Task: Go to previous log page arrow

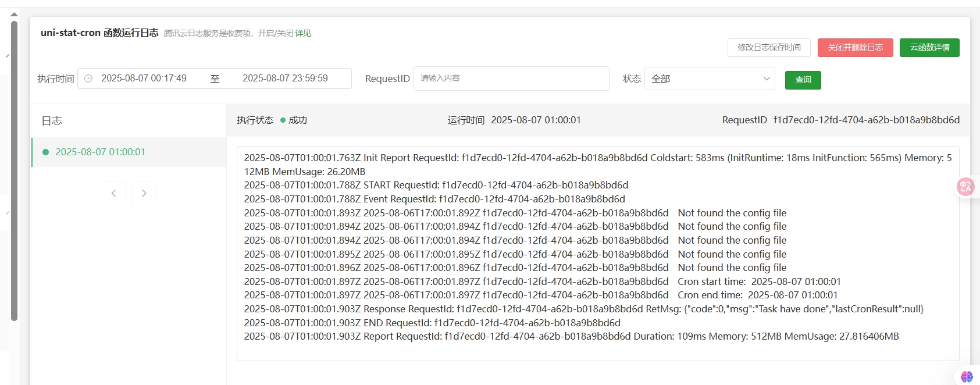Action: pyautogui.click(x=113, y=193)
